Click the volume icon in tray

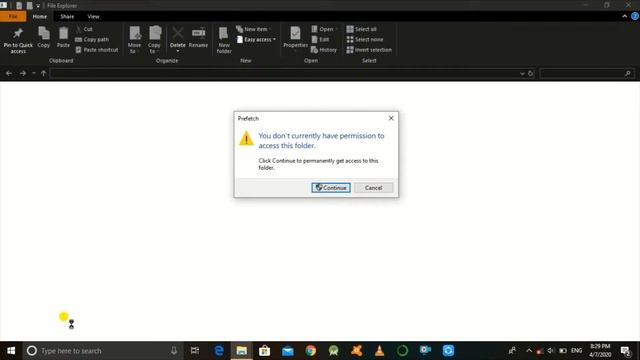(551, 351)
